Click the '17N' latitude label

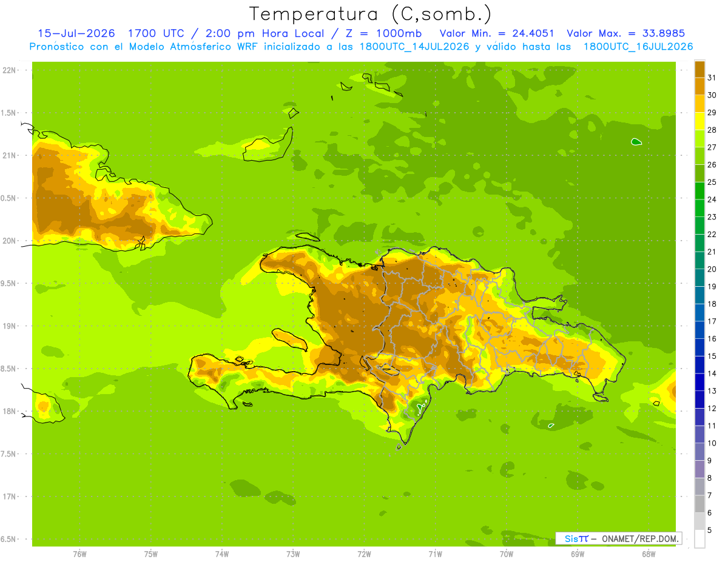click(10, 497)
